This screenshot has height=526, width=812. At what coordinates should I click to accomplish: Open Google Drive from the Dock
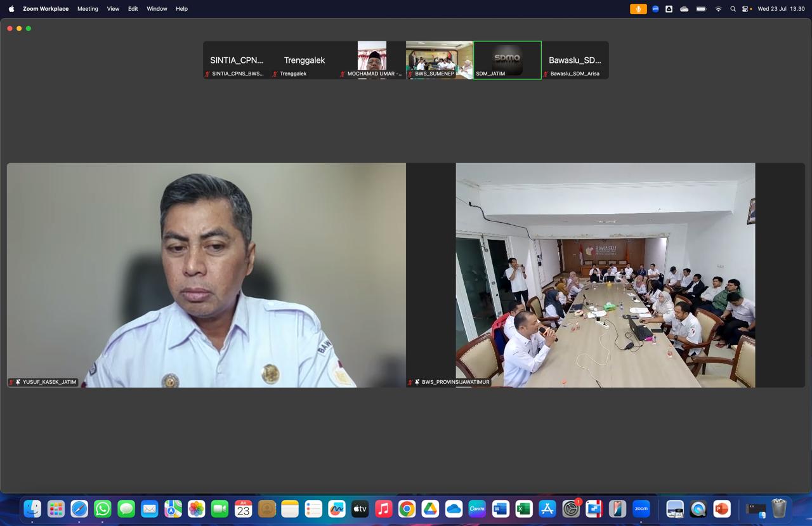click(x=430, y=509)
